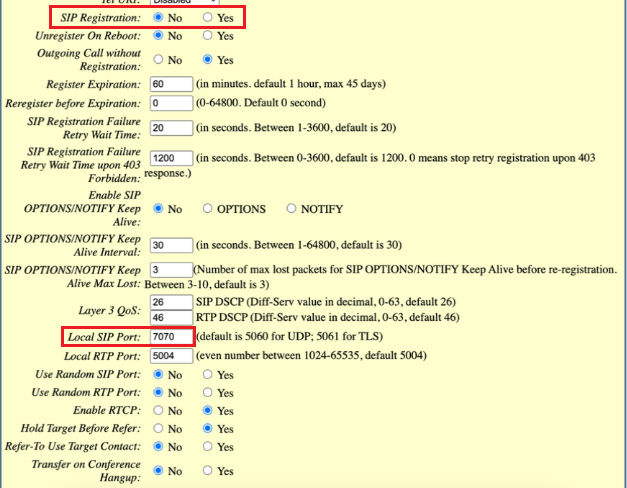Click the RTP DSCP value field
Image resolution: width=627 pixels, height=488 pixels.
coord(172,318)
